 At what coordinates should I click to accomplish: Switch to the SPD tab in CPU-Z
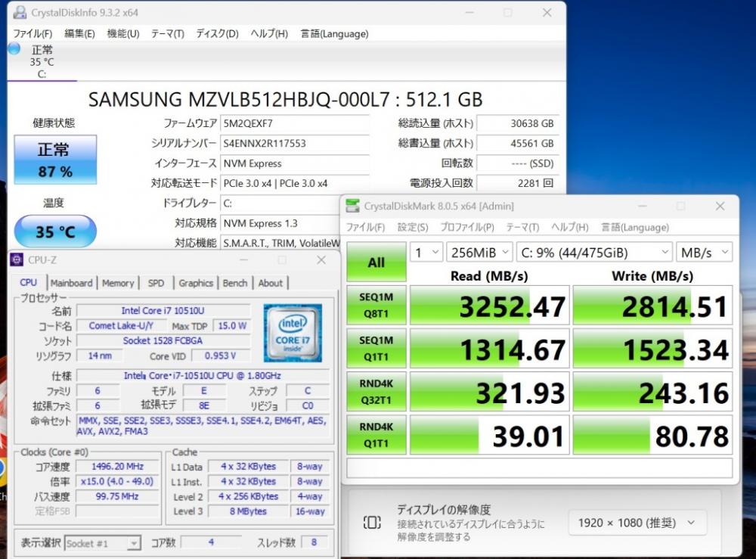coord(156,283)
